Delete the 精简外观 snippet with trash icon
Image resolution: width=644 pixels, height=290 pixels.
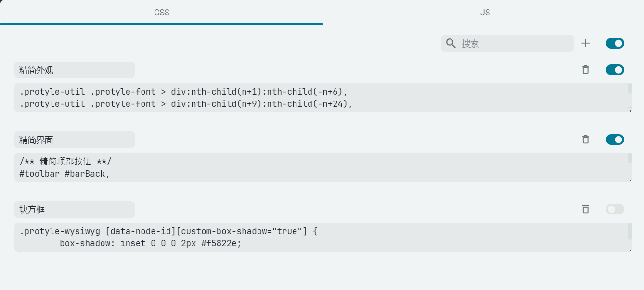[x=585, y=70]
